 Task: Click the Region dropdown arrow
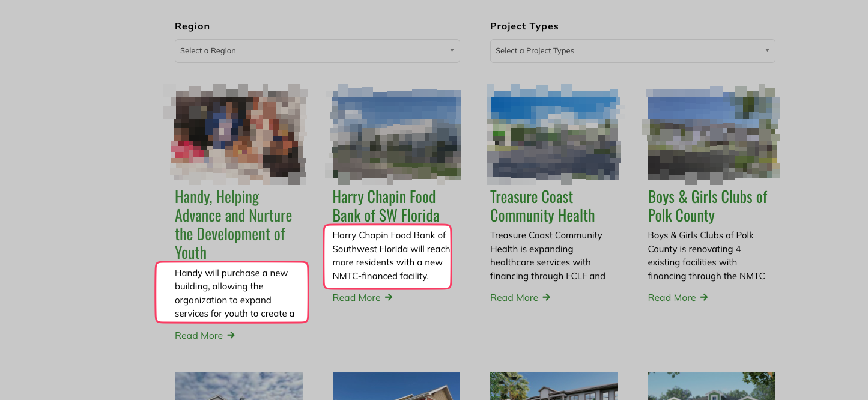coord(452,50)
